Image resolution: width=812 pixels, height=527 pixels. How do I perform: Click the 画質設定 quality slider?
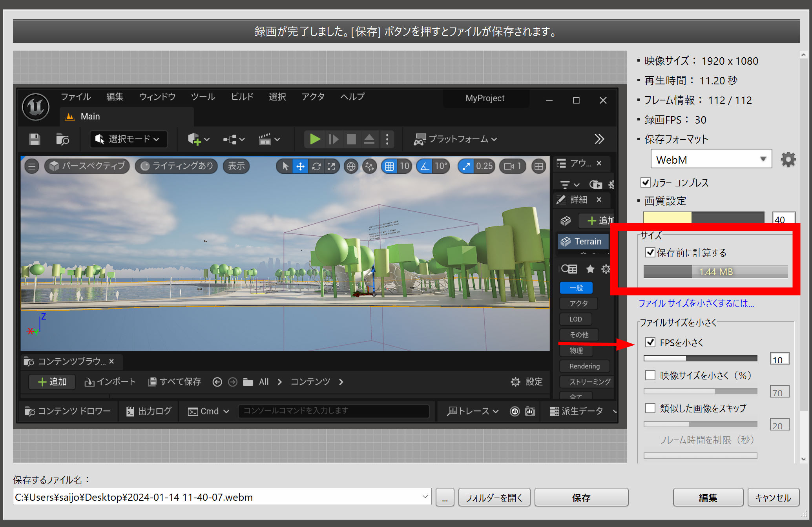point(703,217)
